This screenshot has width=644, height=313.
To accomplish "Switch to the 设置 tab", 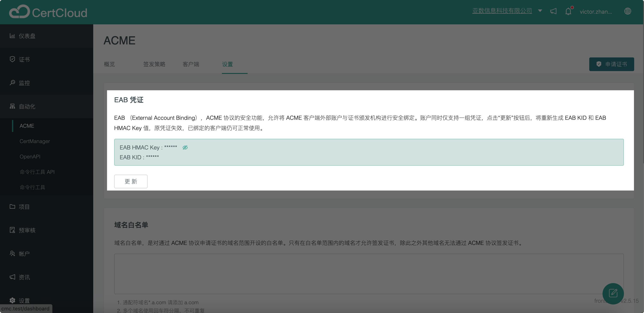I will tap(227, 64).
